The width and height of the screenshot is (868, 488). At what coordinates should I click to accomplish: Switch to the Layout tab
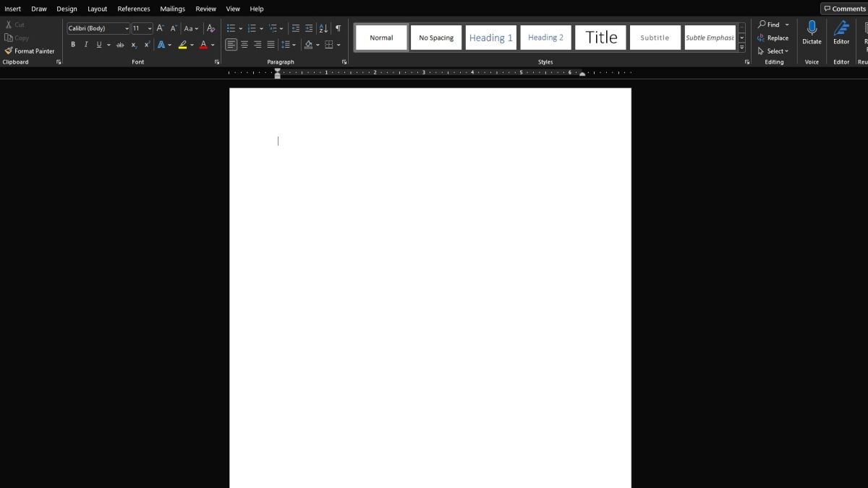coord(97,9)
